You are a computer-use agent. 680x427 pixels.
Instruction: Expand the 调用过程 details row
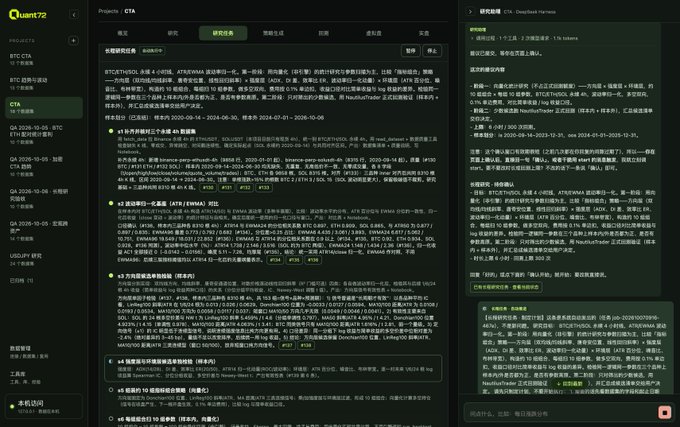click(x=524, y=38)
